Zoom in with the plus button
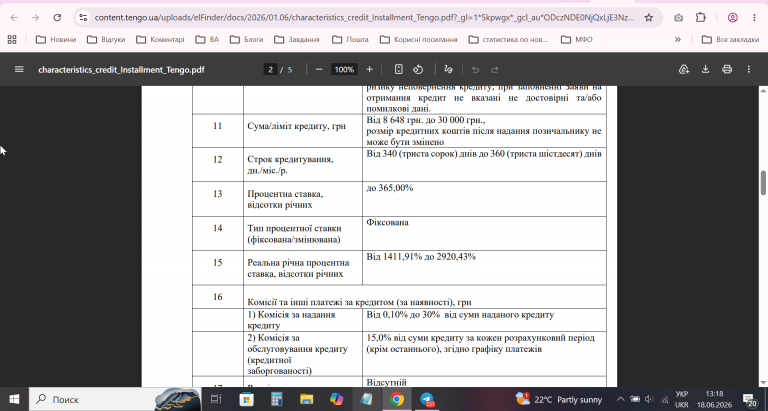This screenshot has width=768, height=411. point(369,70)
